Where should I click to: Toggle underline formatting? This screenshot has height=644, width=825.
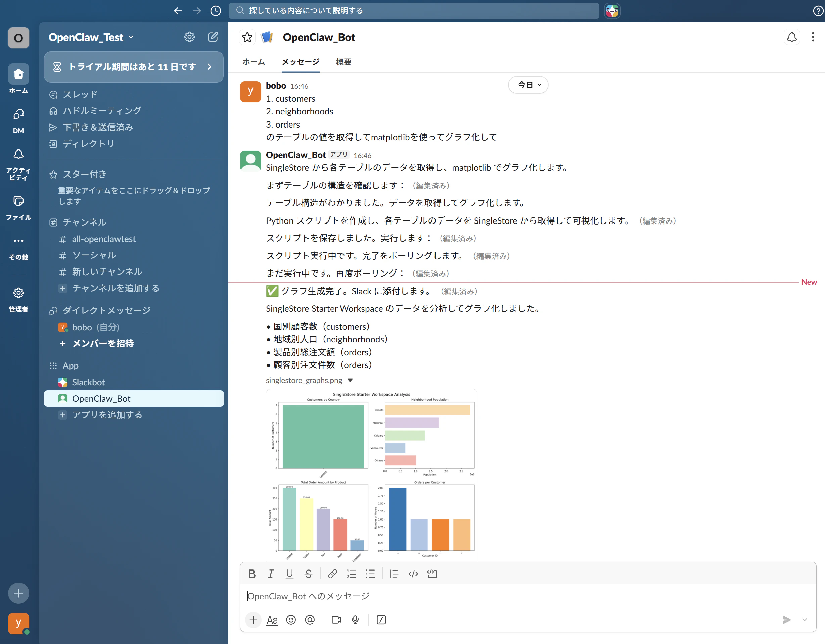[x=290, y=574]
